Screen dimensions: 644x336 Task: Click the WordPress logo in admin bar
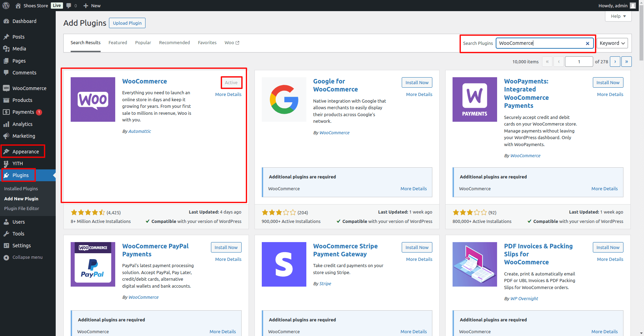[6, 6]
